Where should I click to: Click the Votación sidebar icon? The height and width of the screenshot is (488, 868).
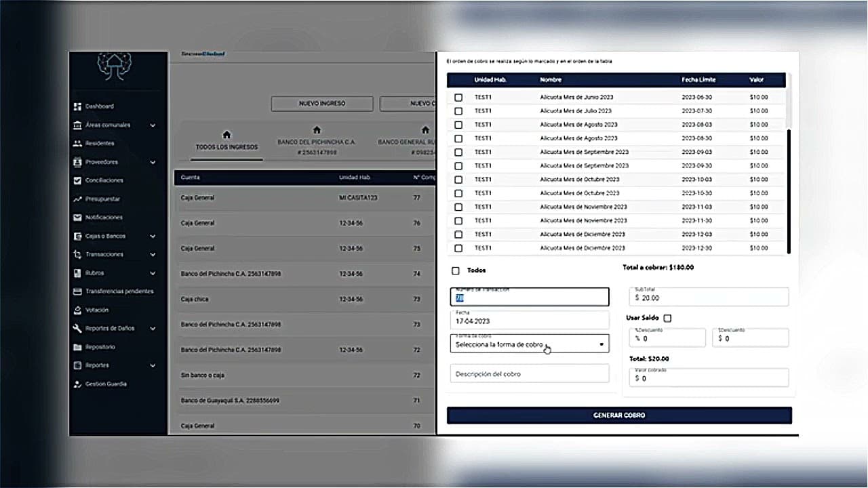pyautogui.click(x=77, y=310)
